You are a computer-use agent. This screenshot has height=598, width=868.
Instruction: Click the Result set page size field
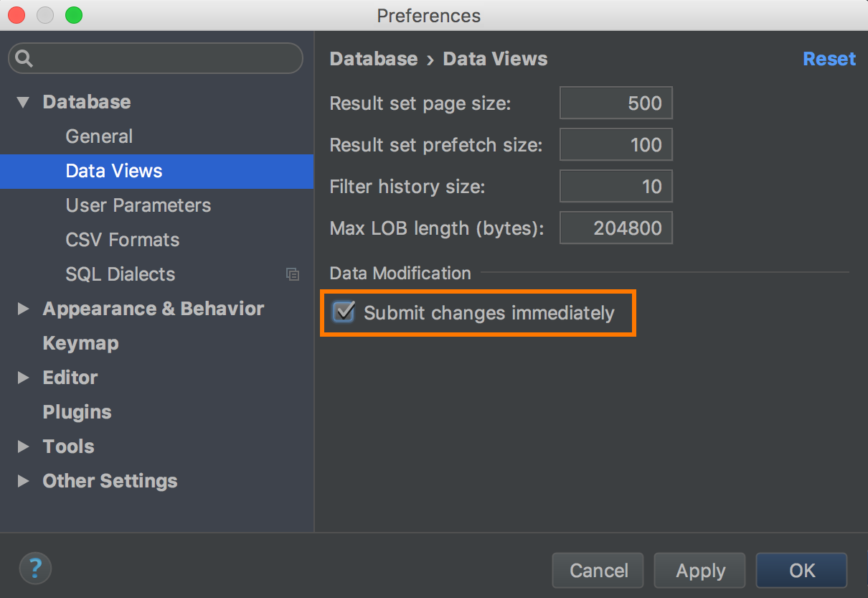click(x=616, y=103)
